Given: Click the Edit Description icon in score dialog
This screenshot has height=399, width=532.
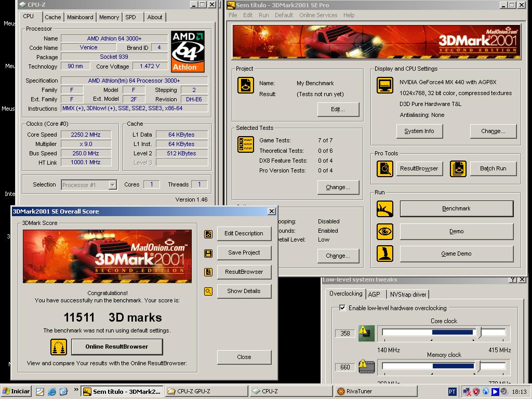Looking at the screenshot, I should pos(208,234).
